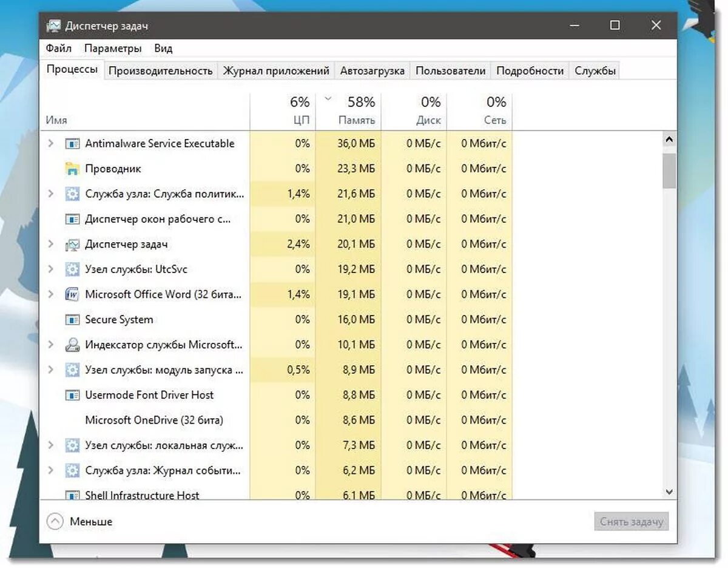This screenshot has height=571, width=728.
Task: Click the Secure System process icon
Action: click(72, 320)
